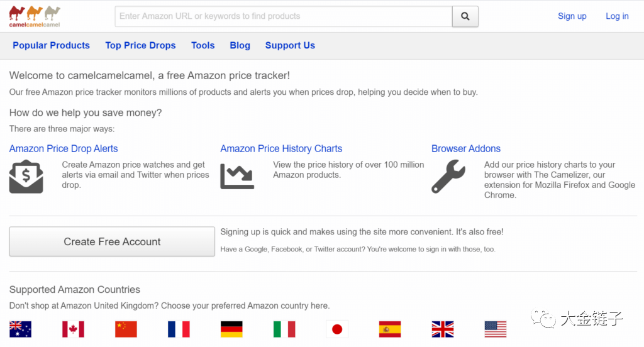Switch to the United States flag
This screenshot has width=644, height=347.
496,329
